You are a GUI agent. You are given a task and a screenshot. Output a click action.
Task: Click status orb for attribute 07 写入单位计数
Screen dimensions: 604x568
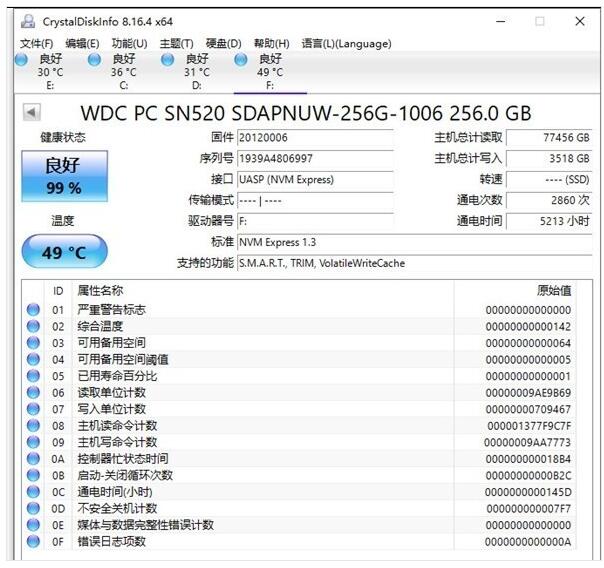pyautogui.click(x=34, y=409)
